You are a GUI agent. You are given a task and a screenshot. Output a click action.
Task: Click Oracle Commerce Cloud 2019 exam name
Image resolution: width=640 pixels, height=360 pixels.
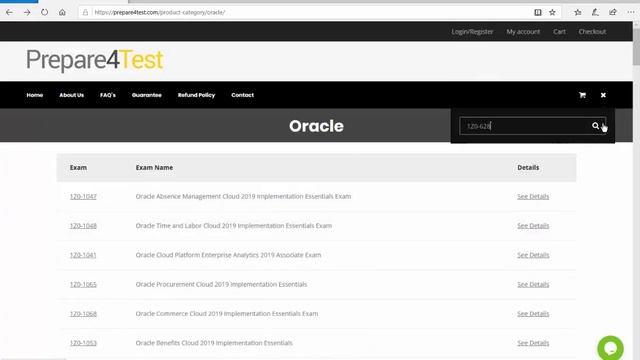(x=227, y=314)
